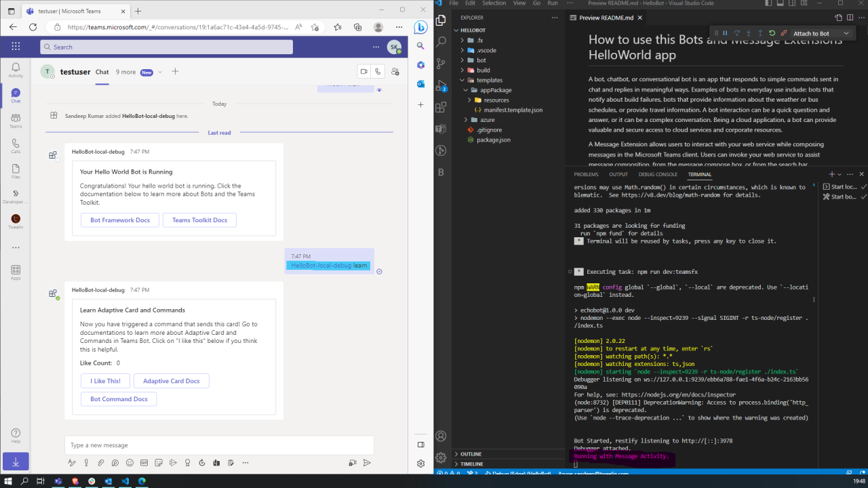Open the emoji picker in the compose box

point(130,463)
